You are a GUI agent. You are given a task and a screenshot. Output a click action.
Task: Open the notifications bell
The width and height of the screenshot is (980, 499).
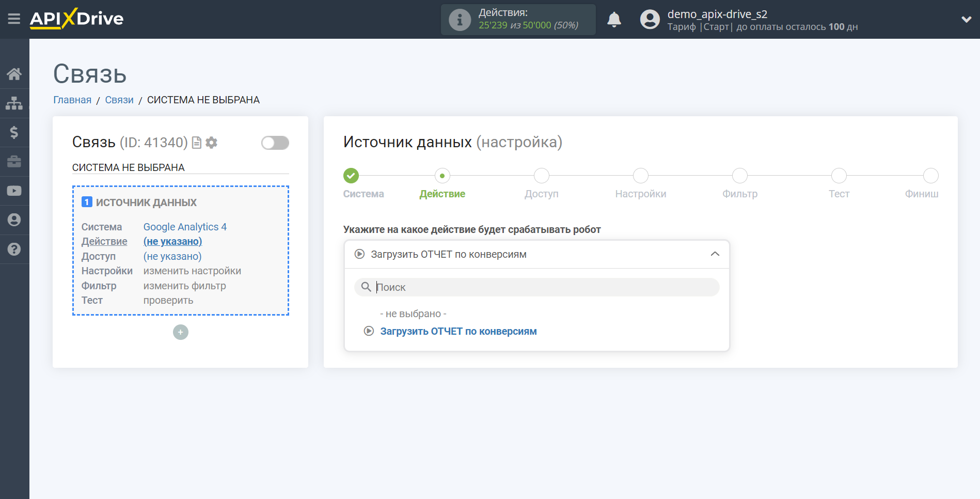pyautogui.click(x=614, y=20)
